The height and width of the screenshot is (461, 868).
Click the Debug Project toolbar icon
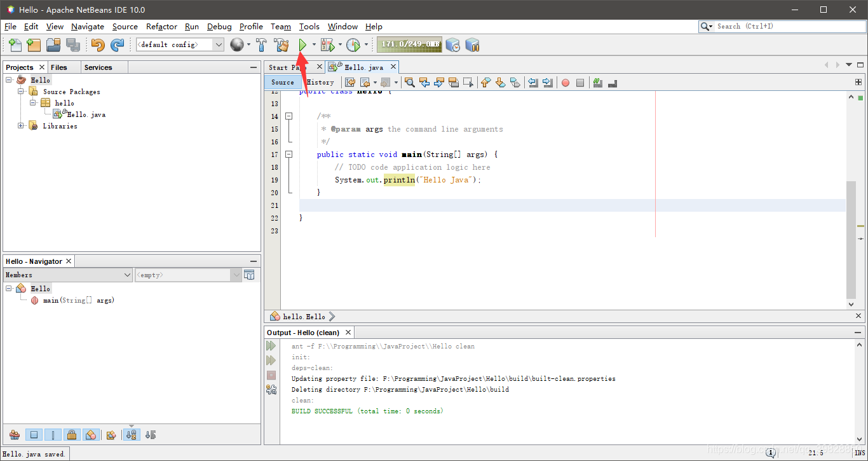click(x=327, y=45)
